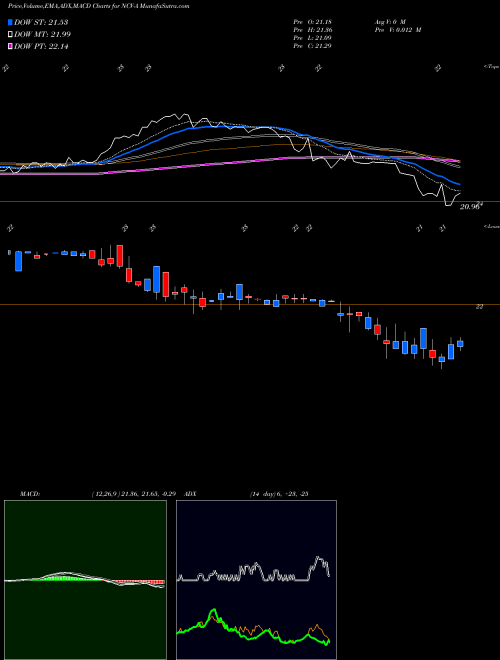
Task: Click the 'Pre L: 21.09' value
Action: coord(313,38)
